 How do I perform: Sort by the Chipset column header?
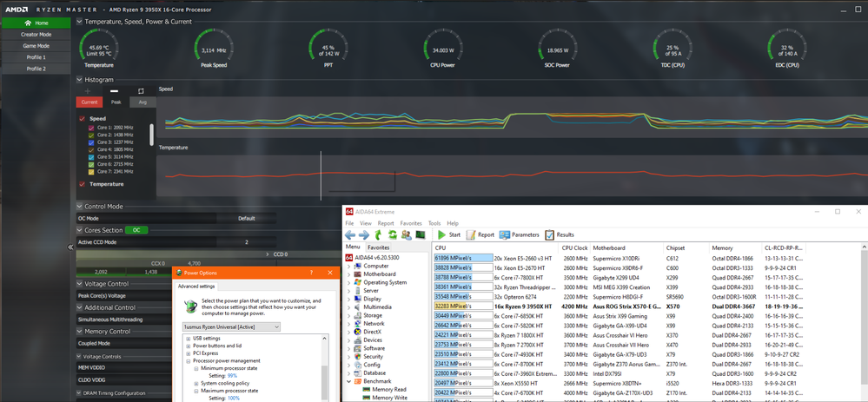686,247
